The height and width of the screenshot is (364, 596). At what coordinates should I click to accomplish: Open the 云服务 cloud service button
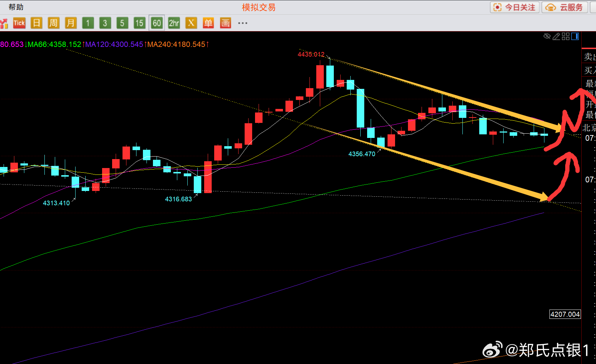click(x=564, y=8)
